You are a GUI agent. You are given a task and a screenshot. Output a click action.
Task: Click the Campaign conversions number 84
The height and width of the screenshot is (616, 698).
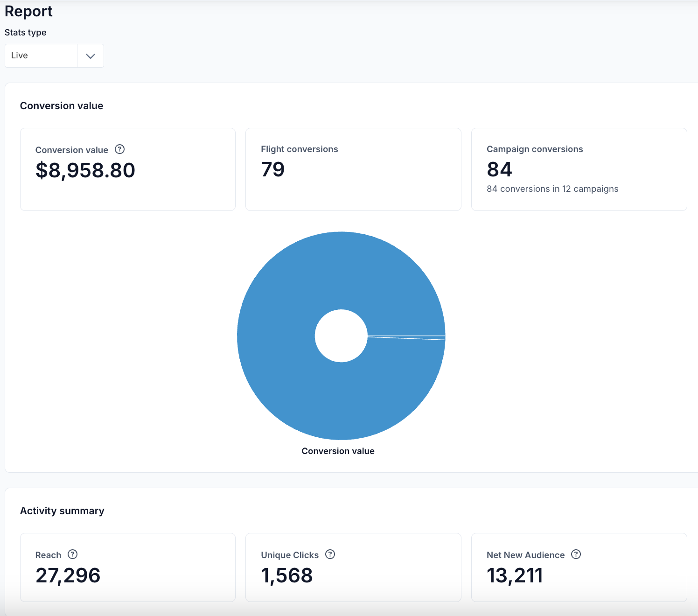pyautogui.click(x=499, y=169)
